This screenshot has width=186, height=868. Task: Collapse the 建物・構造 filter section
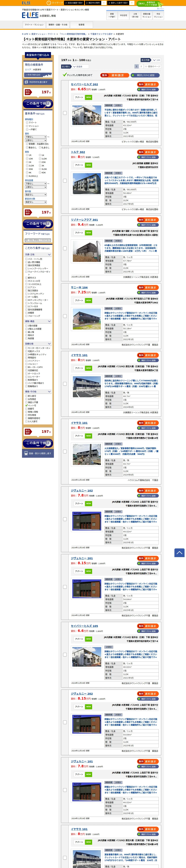pyautogui.click(x=38, y=321)
